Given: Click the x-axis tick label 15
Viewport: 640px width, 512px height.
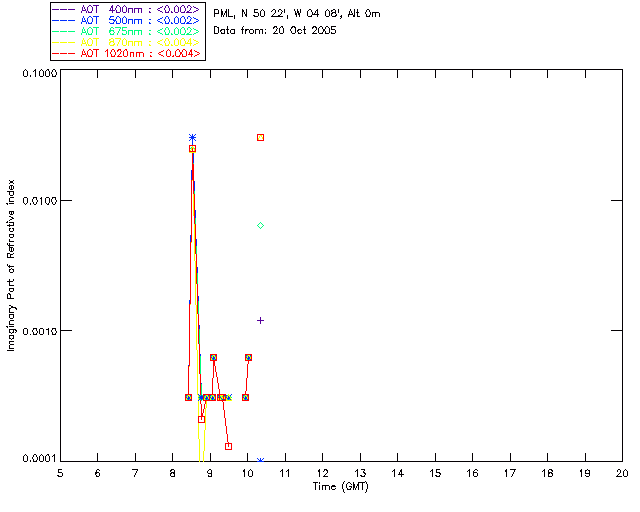Looking at the screenshot, I should (x=435, y=473).
